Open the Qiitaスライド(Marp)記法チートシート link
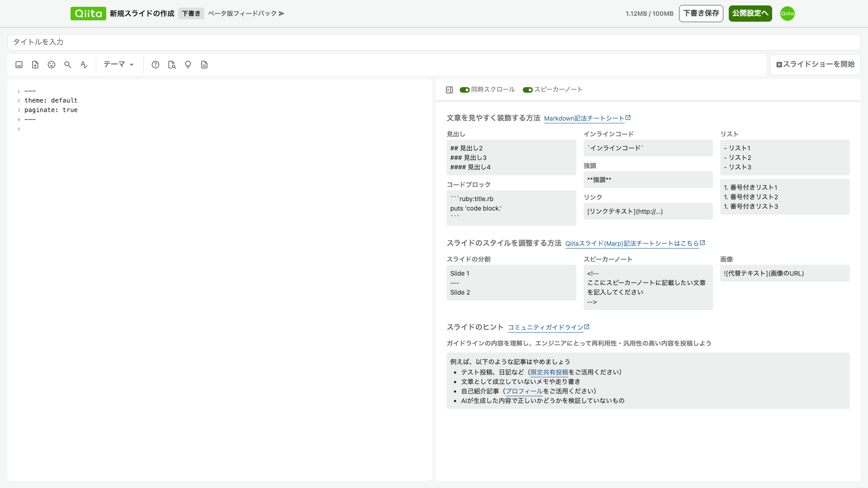868x488 pixels. [x=635, y=244]
